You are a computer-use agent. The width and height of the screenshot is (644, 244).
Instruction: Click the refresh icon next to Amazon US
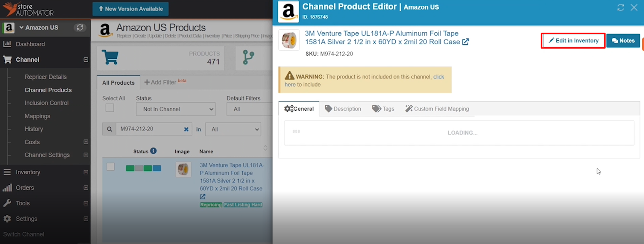(x=80, y=27)
